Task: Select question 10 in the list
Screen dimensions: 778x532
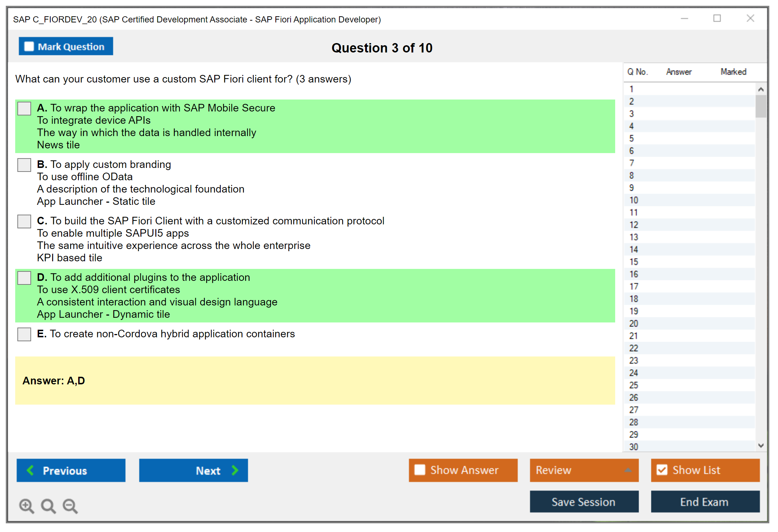Action: [634, 200]
